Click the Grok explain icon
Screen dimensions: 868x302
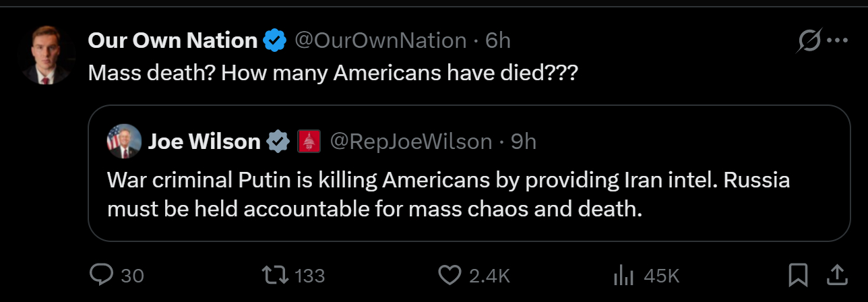coord(809,41)
